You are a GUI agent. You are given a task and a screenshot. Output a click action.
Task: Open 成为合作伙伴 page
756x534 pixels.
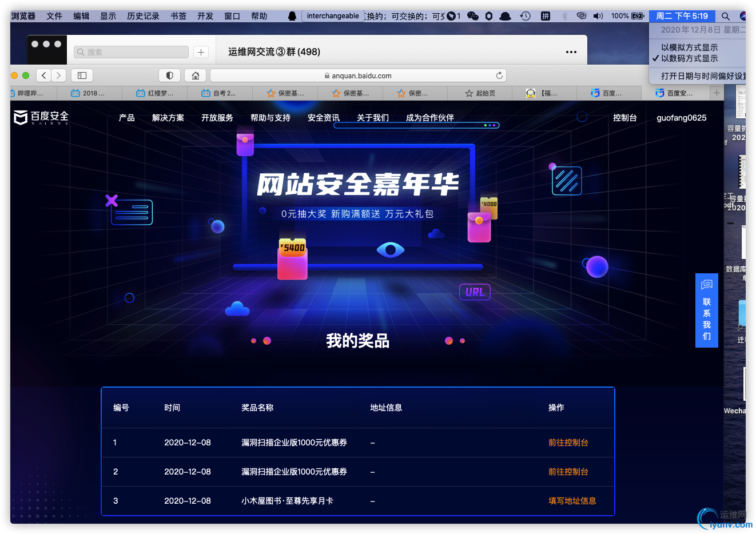coord(430,118)
